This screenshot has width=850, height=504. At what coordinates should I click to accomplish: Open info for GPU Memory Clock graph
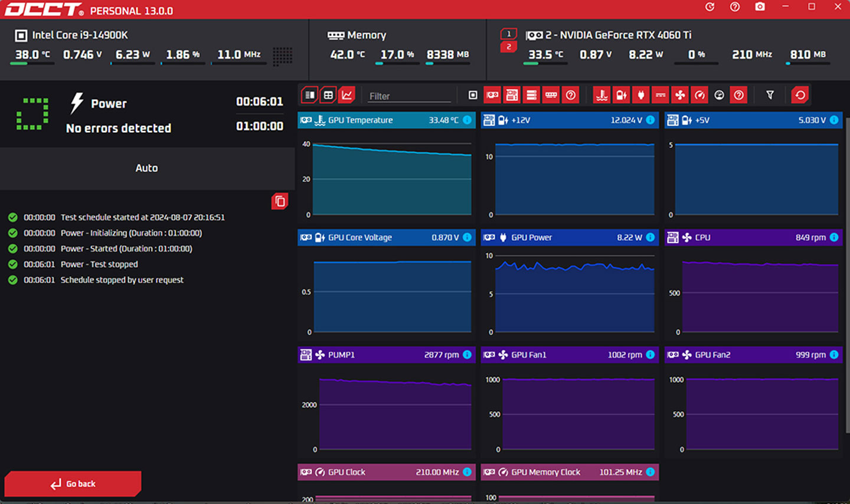(x=650, y=472)
